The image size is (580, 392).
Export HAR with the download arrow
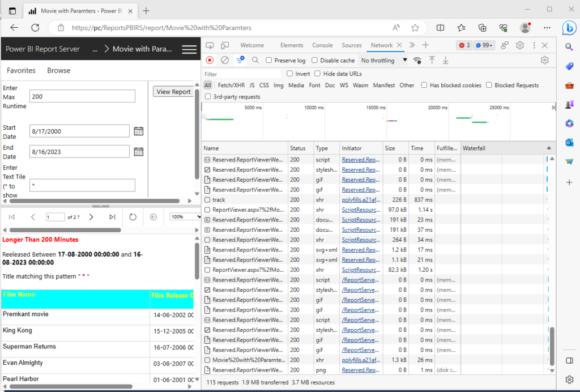click(446, 60)
